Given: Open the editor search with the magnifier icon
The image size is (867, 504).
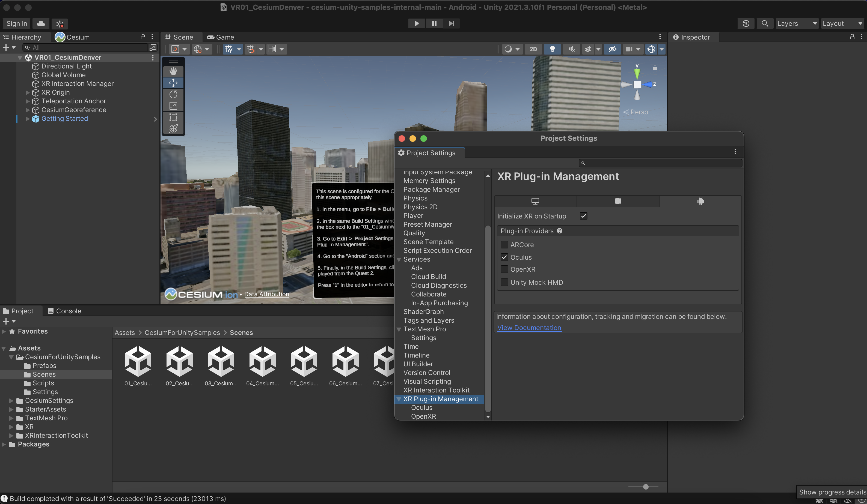Looking at the screenshot, I should pos(765,23).
